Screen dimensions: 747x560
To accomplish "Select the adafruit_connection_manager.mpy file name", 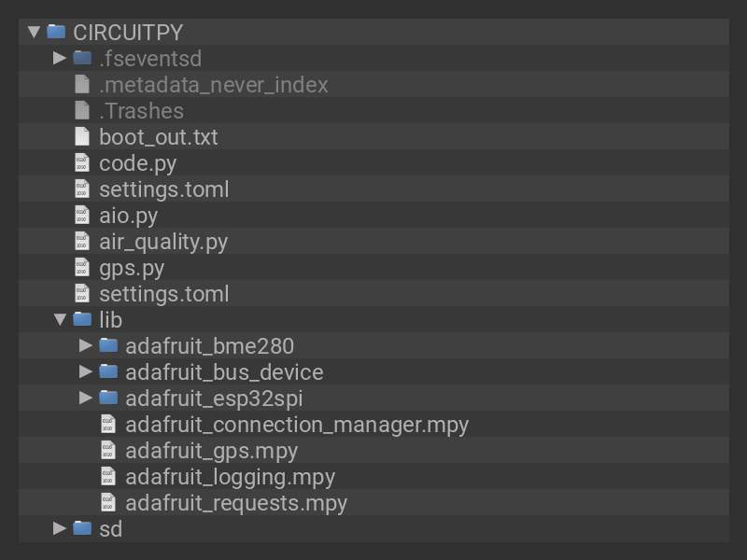I will click(297, 425).
